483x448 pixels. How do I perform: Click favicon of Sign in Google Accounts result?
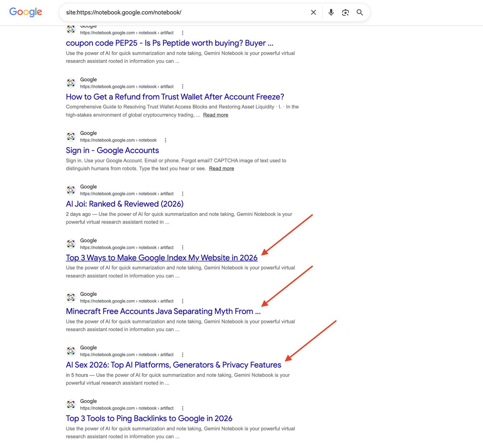tap(71, 137)
